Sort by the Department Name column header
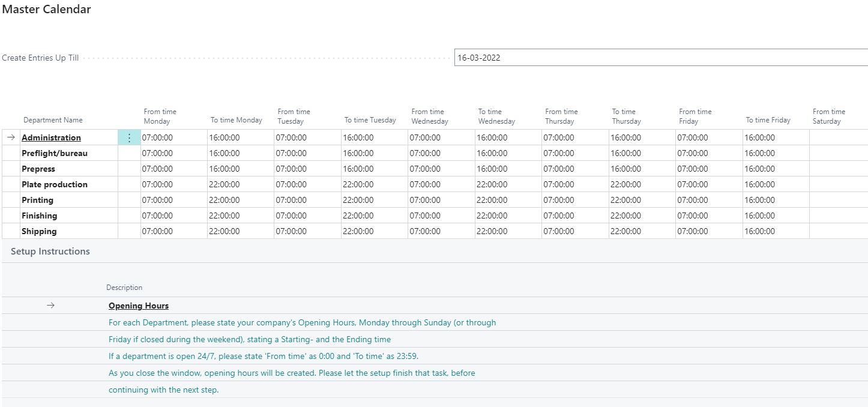 click(53, 119)
